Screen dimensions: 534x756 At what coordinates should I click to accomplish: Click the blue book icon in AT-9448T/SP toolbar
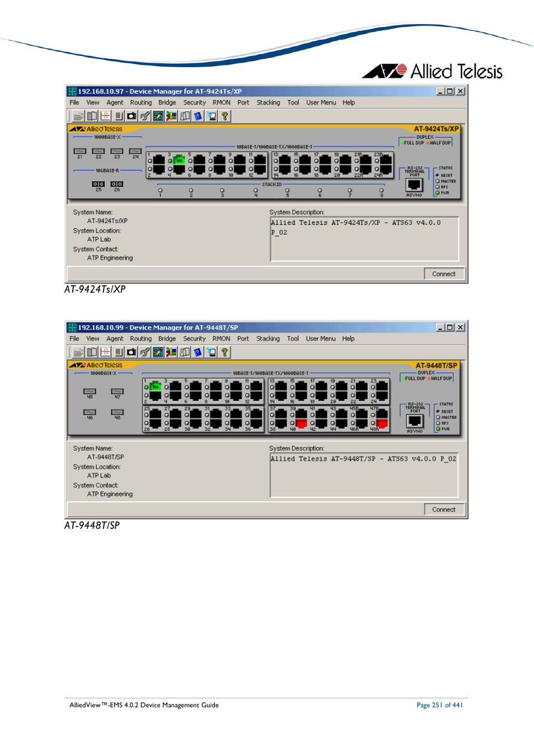(198, 352)
